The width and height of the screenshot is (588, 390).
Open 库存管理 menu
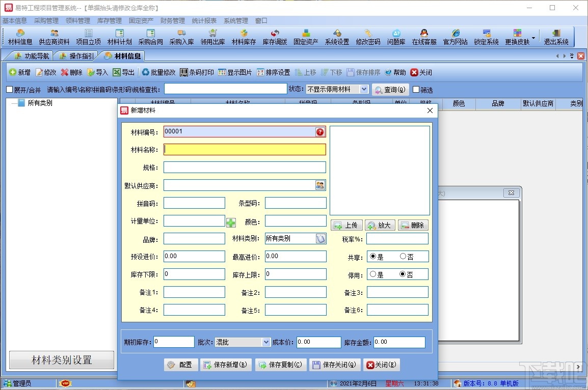[110, 20]
